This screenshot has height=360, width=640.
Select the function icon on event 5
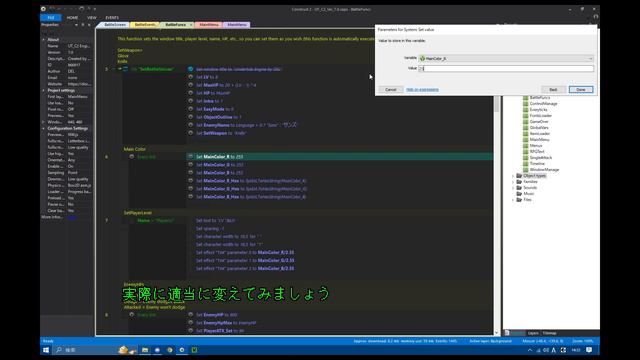coord(126,69)
